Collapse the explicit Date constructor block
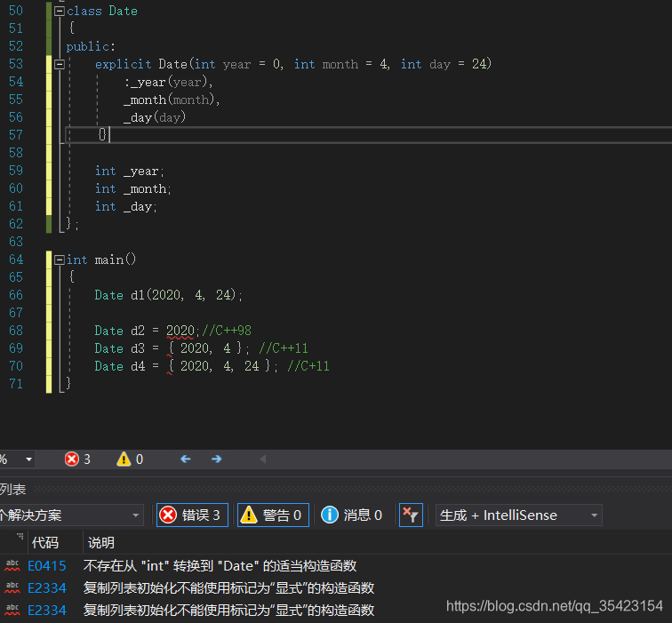The height and width of the screenshot is (623, 672). (x=60, y=64)
